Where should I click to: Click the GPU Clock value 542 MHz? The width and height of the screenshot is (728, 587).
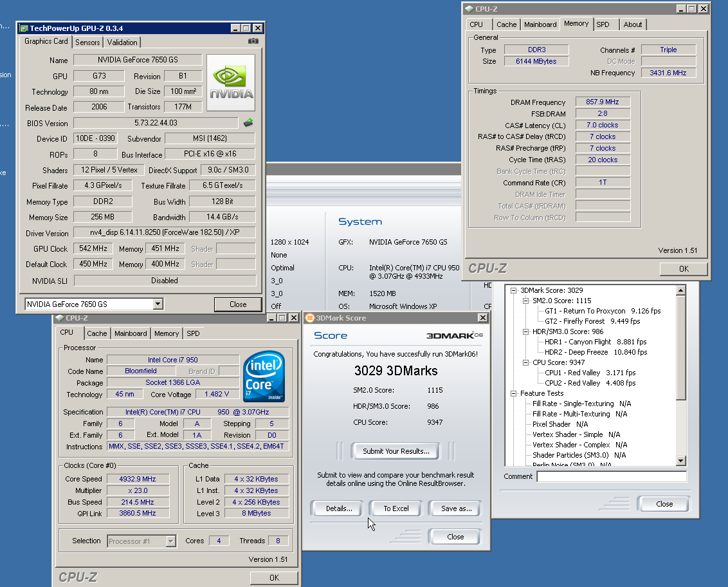93,248
